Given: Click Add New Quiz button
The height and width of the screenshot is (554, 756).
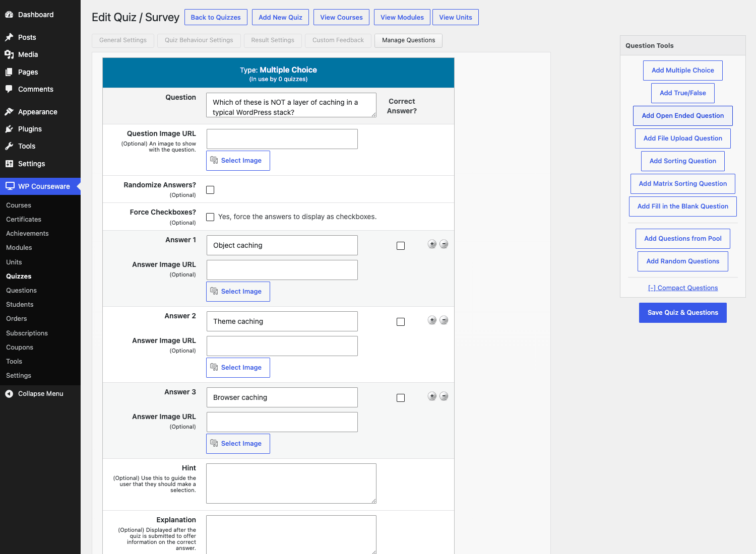Looking at the screenshot, I should point(281,17).
